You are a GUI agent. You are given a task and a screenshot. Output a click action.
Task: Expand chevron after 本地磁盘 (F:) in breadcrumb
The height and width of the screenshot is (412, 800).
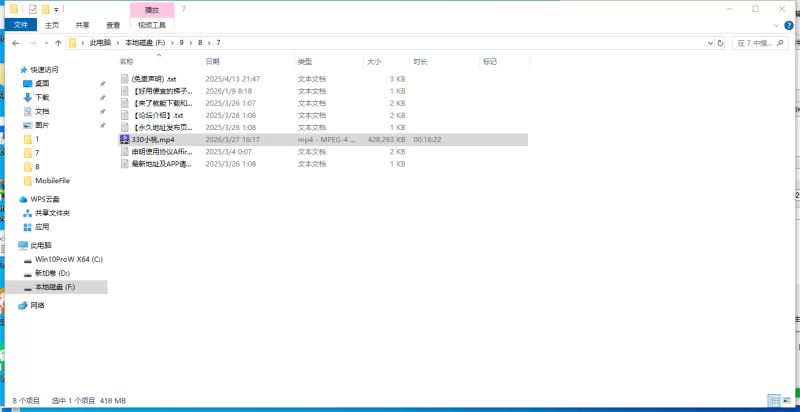[172, 43]
